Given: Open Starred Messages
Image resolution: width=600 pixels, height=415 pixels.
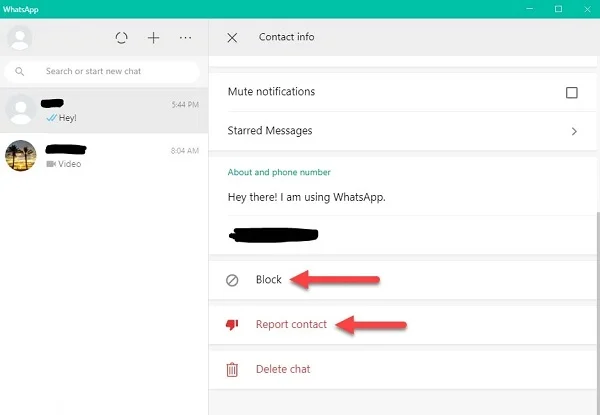Looking at the screenshot, I should pyautogui.click(x=403, y=131).
